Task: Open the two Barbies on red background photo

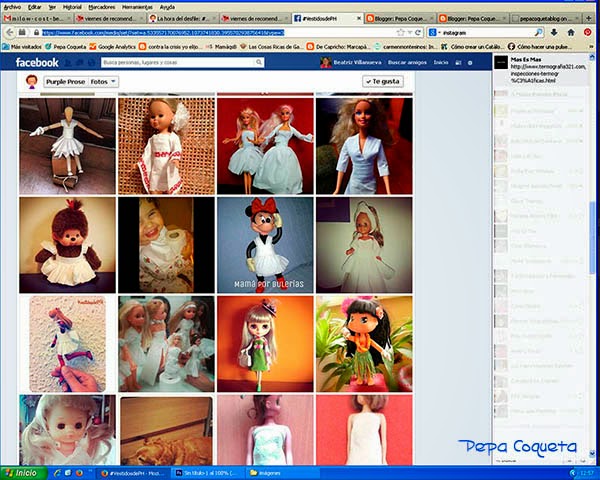Action: (265, 146)
